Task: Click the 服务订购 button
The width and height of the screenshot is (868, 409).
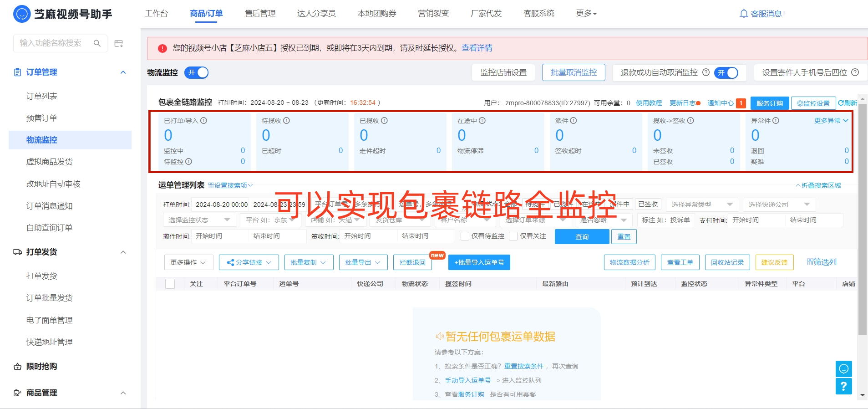Action: pos(770,103)
